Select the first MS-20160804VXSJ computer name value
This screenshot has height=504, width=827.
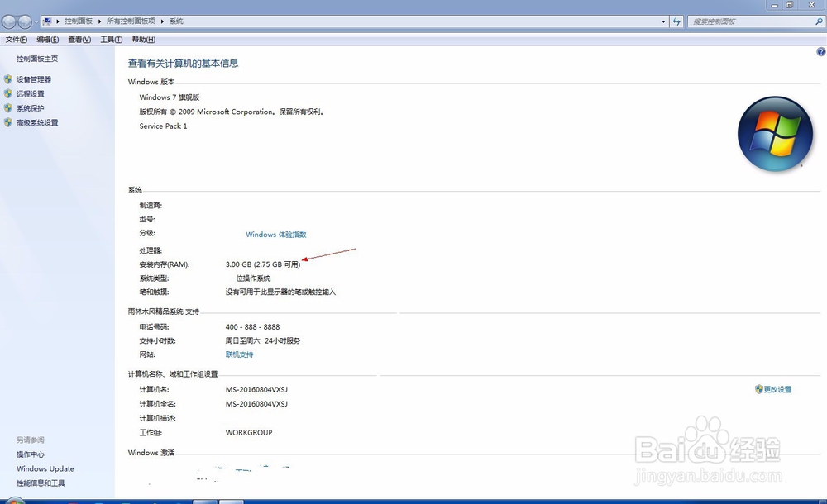pyautogui.click(x=256, y=390)
